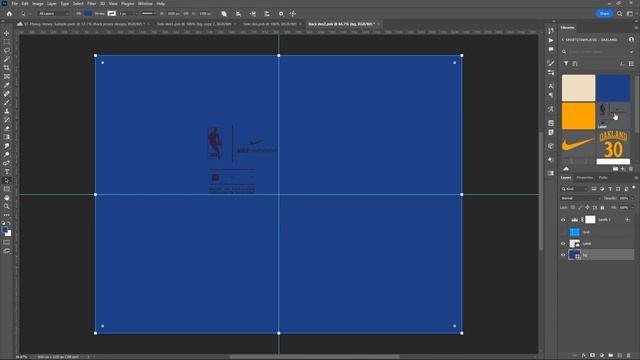Select the Gradient tool
640x360 pixels.
(x=7, y=137)
